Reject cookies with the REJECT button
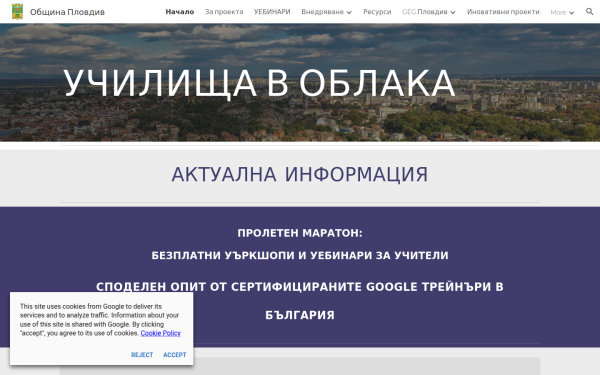Viewport: 600px width, 375px height. 142,355
